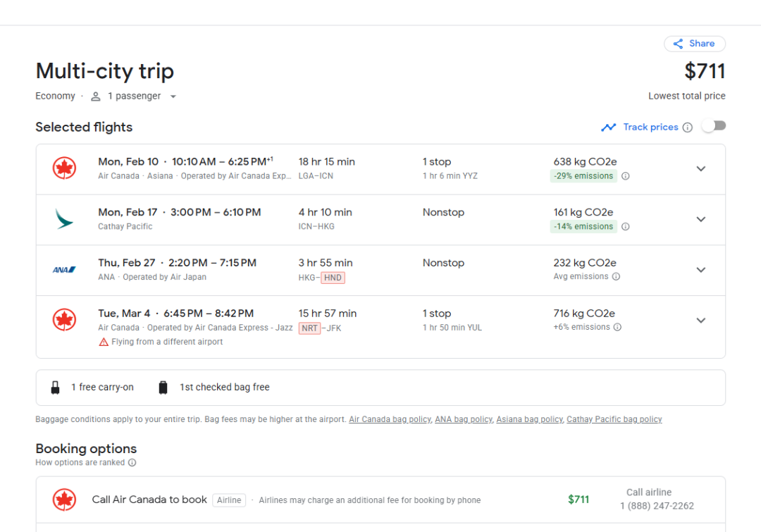
Task: Click the carry-on bag icon
Action: click(x=56, y=388)
